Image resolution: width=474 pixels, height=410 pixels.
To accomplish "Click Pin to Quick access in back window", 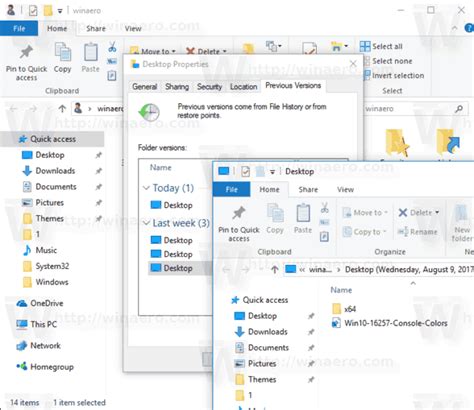I will (26, 63).
